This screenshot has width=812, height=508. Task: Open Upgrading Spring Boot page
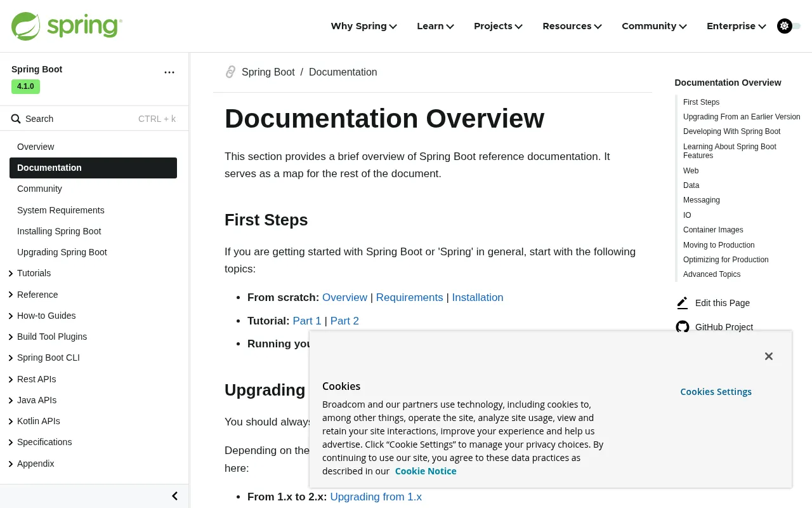tap(62, 252)
